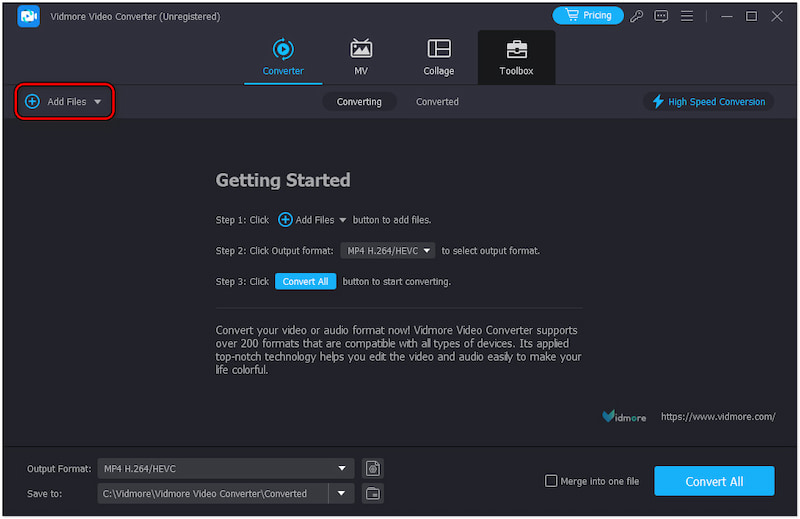Click the Vidmore app logo icon
The height and width of the screenshot is (519, 800).
pyautogui.click(x=28, y=16)
